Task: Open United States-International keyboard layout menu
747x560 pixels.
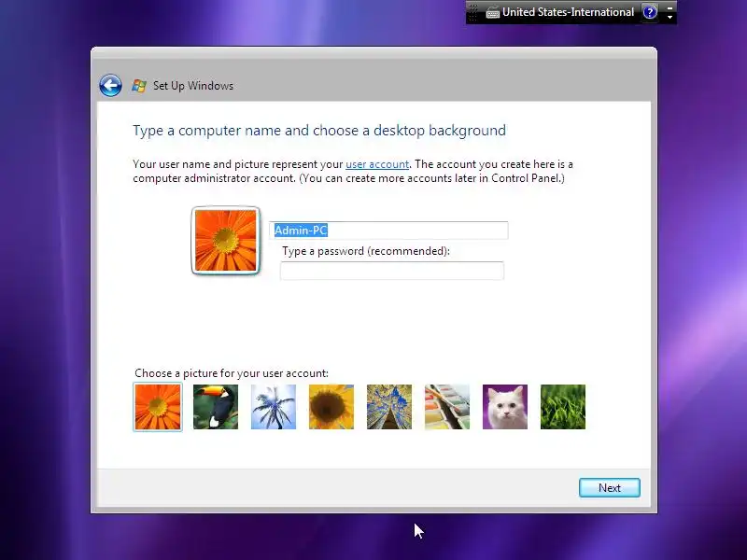Action: pyautogui.click(x=568, y=12)
